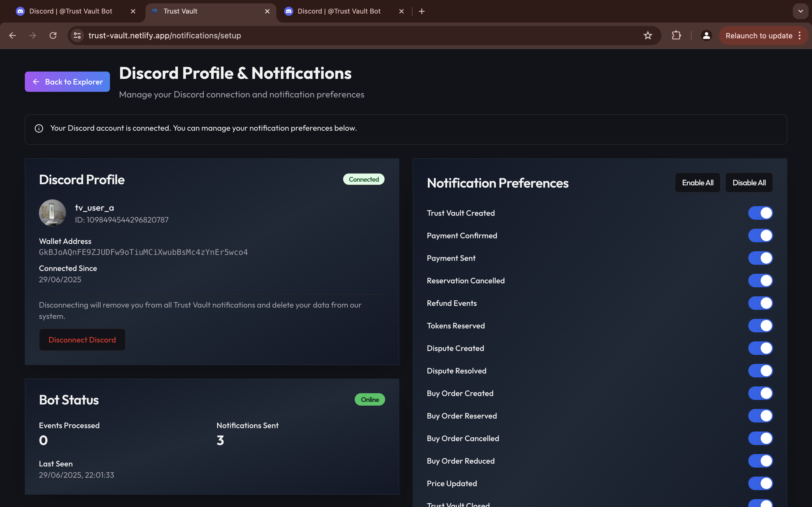Expand the tab search dropdown chevron
This screenshot has width=812, height=507.
tap(801, 11)
